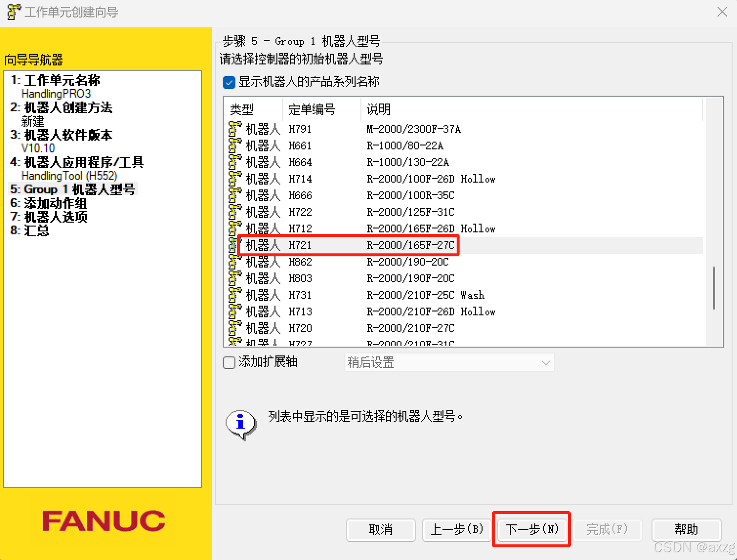Select model R-2000/190F-20C

411,278
